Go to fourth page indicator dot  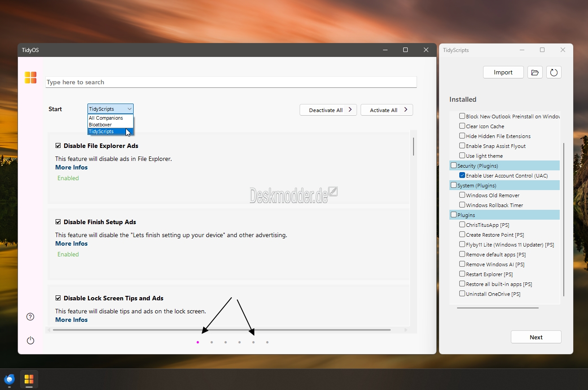(x=240, y=342)
